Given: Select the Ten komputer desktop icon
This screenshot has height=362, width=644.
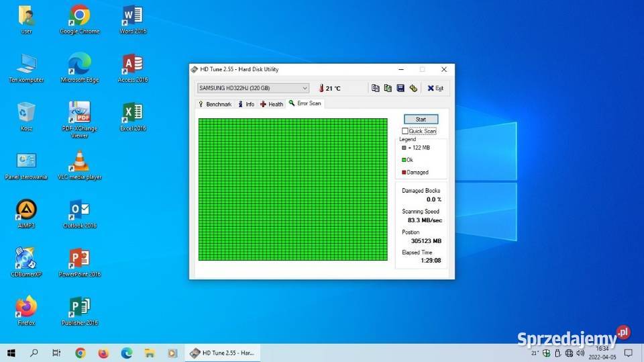Looking at the screenshot, I should 26,69.
